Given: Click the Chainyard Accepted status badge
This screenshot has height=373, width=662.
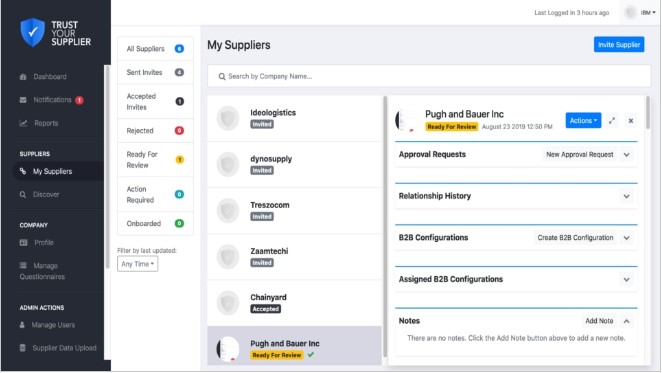Looking at the screenshot, I should [x=266, y=309].
